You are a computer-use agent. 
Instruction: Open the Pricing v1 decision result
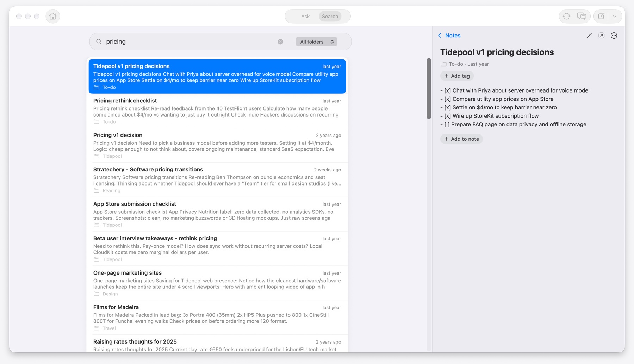tap(217, 145)
